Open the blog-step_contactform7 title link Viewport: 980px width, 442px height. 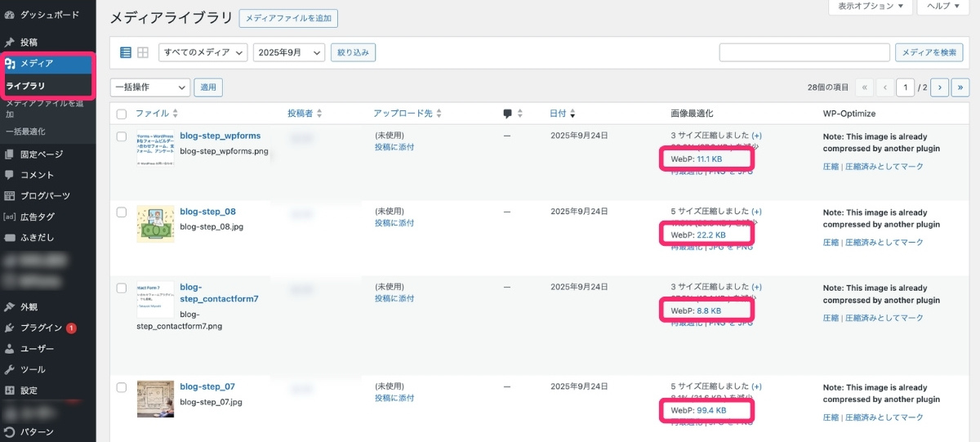(x=218, y=292)
